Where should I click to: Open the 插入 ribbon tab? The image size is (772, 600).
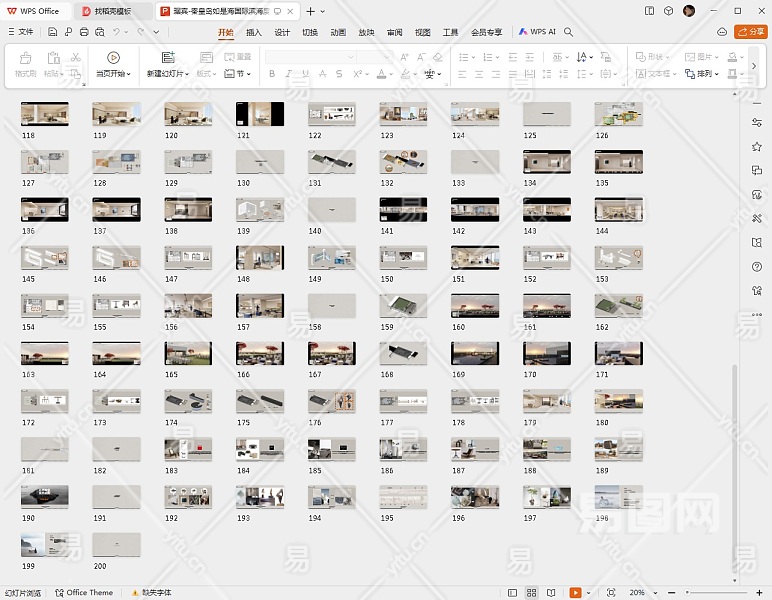click(x=254, y=32)
